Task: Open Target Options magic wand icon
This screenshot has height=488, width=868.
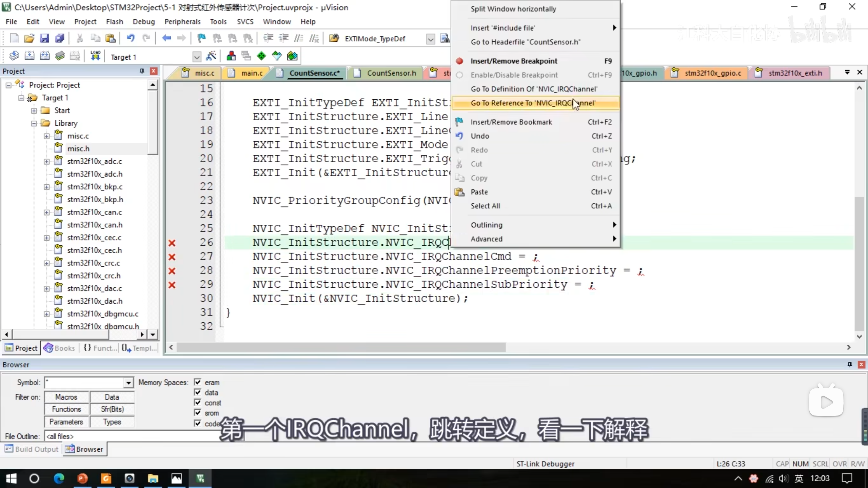Action: click(211, 56)
